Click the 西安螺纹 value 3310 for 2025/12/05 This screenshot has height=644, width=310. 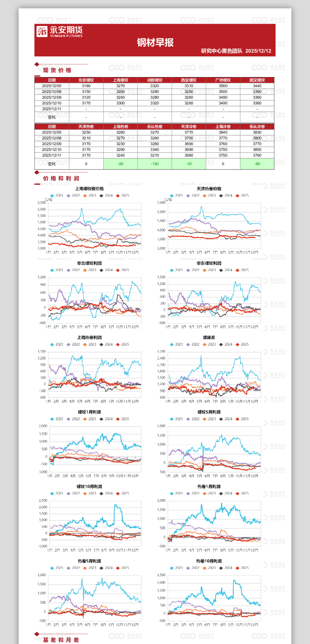tap(189, 86)
